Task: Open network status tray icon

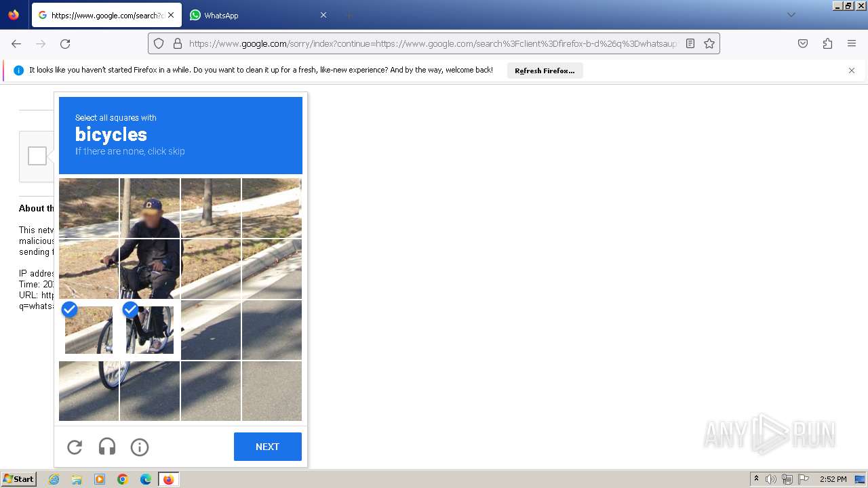Action: [x=787, y=479]
